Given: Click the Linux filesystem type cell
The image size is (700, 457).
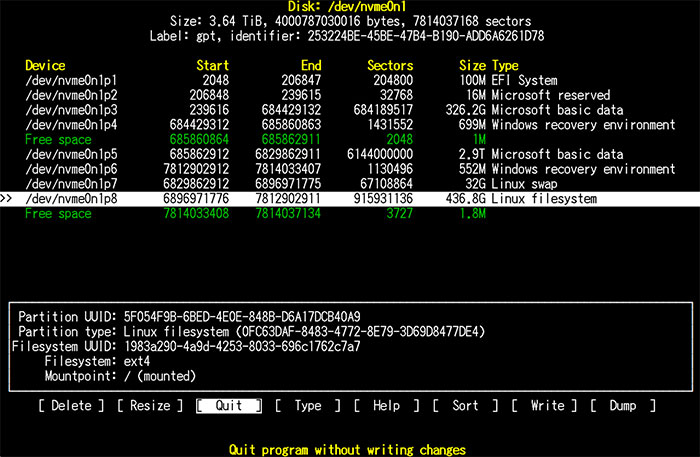Looking at the screenshot, I should (x=544, y=199).
